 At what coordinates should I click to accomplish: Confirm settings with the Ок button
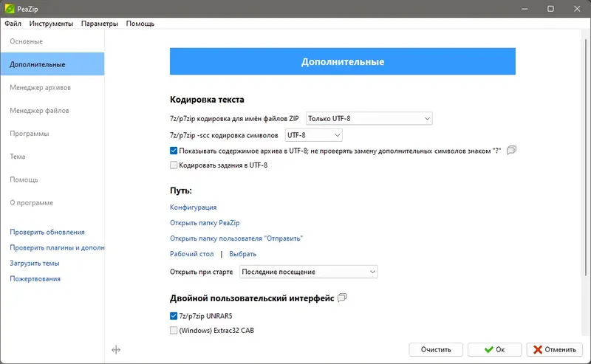495,349
